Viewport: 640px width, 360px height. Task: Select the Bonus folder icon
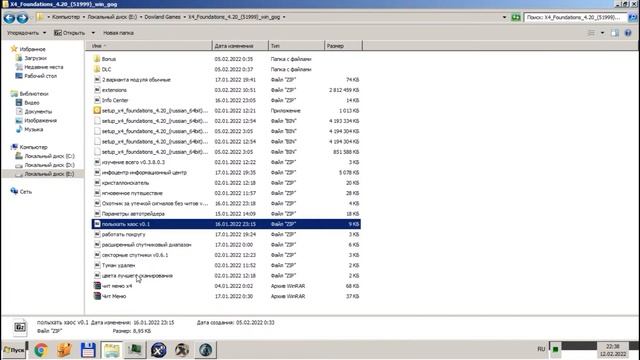97,59
